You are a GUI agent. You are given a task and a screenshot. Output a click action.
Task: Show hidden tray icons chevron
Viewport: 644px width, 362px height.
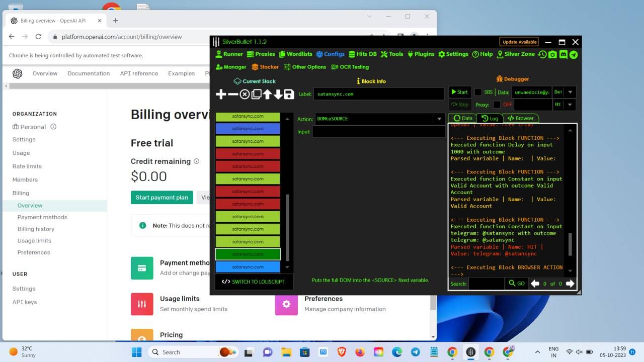click(537, 352)
